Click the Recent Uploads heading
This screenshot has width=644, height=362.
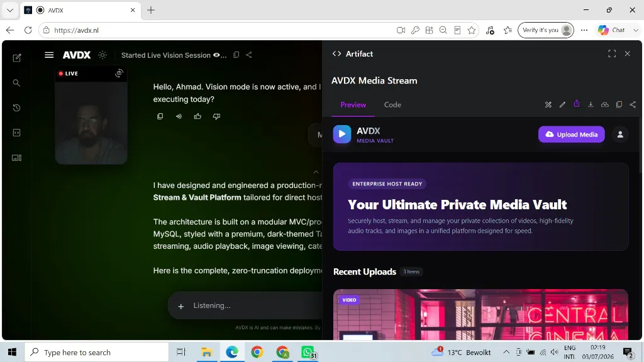coord(365,271)
